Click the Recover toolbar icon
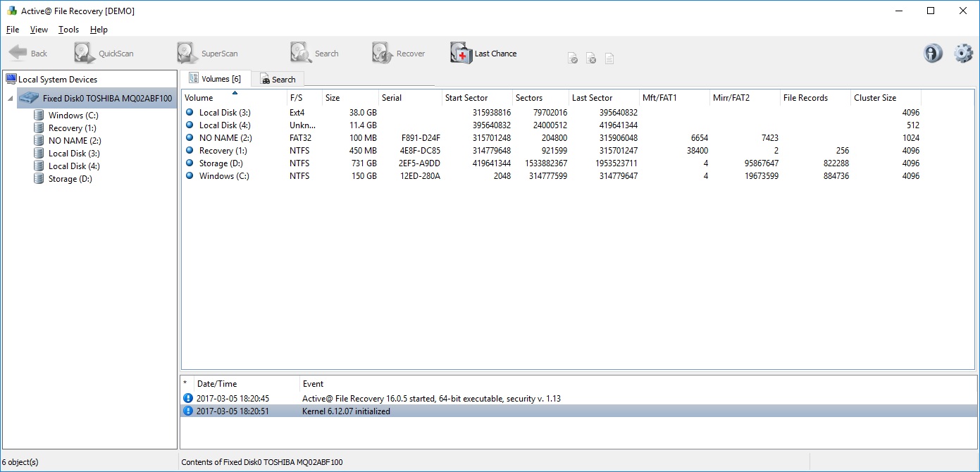Screen dimensions: 980x472 coord(399,53)
